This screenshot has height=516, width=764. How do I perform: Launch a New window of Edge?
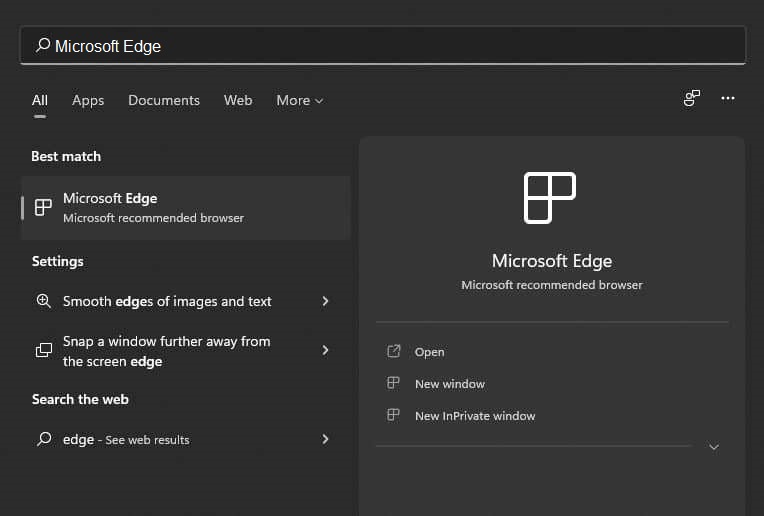(450, 384)
